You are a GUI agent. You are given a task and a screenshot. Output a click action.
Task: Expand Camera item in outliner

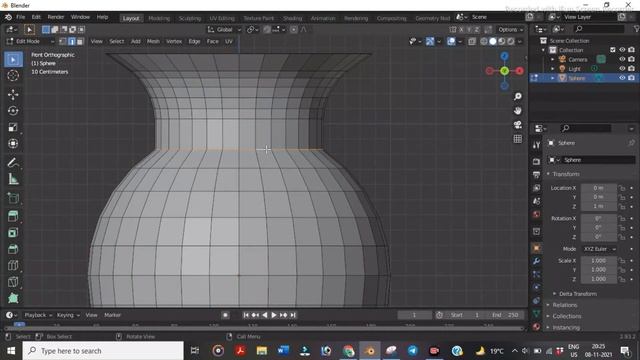point(553,60)
